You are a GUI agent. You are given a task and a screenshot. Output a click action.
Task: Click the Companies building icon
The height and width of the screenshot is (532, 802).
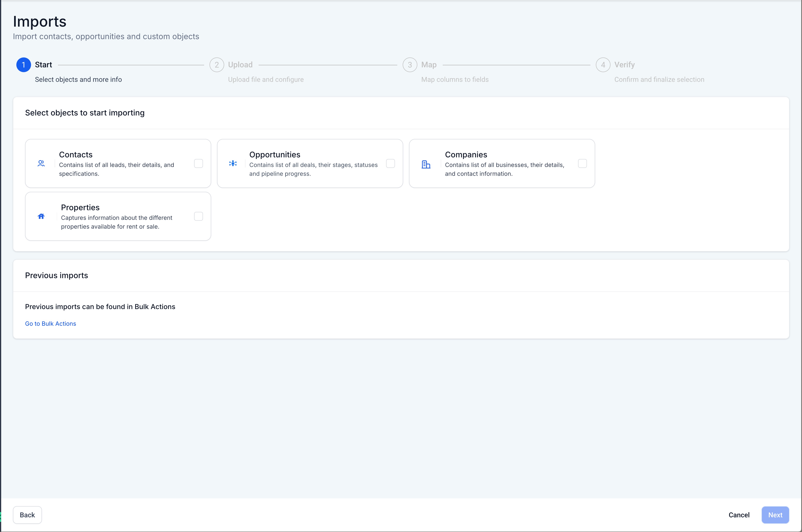pos(426,164)
